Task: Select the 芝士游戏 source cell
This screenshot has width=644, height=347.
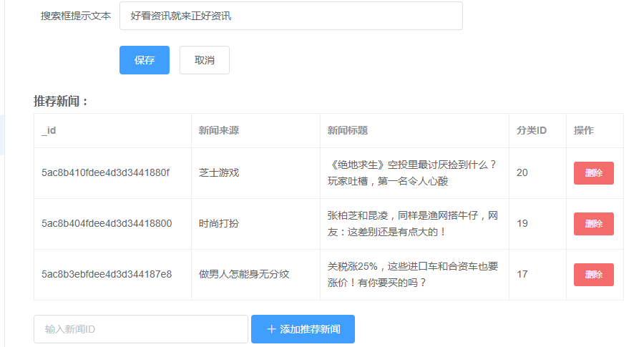Action: pos(255,173)
